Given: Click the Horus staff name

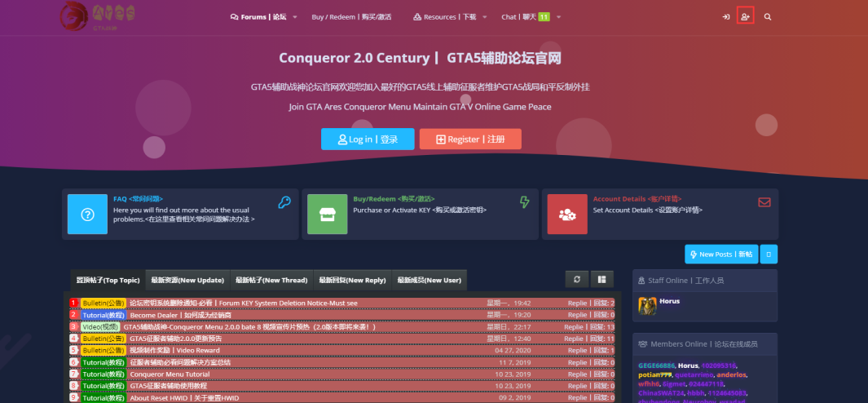Looking at the screenshot, I should tap(669, 301).
